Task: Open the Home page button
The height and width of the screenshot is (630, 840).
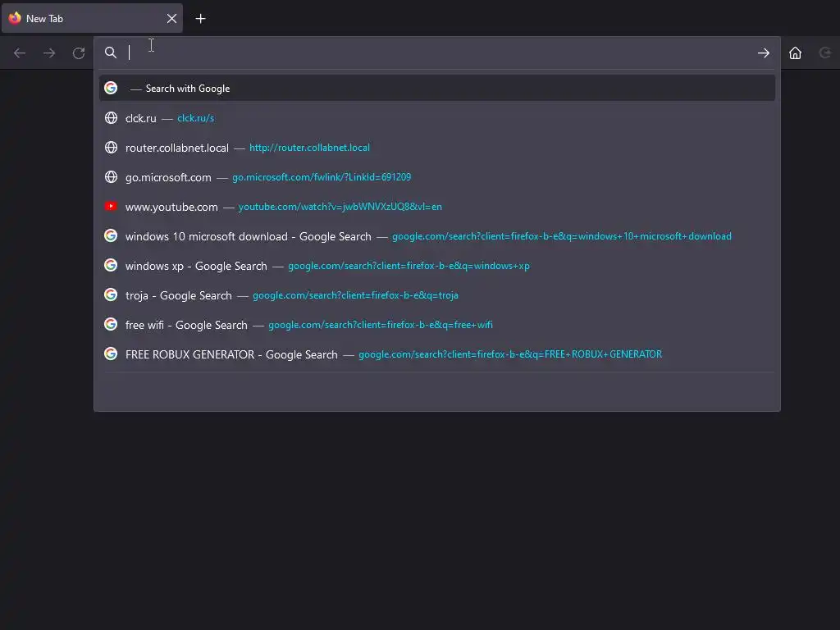Action: pos(796,53)
